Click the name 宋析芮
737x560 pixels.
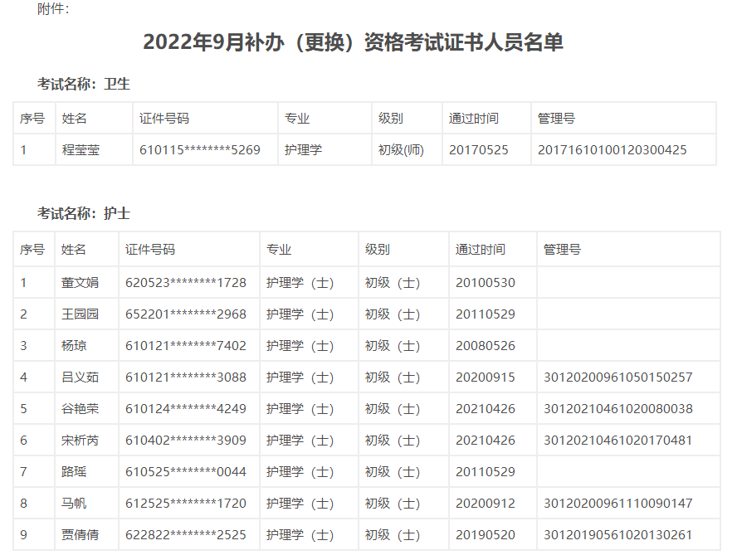80,440
